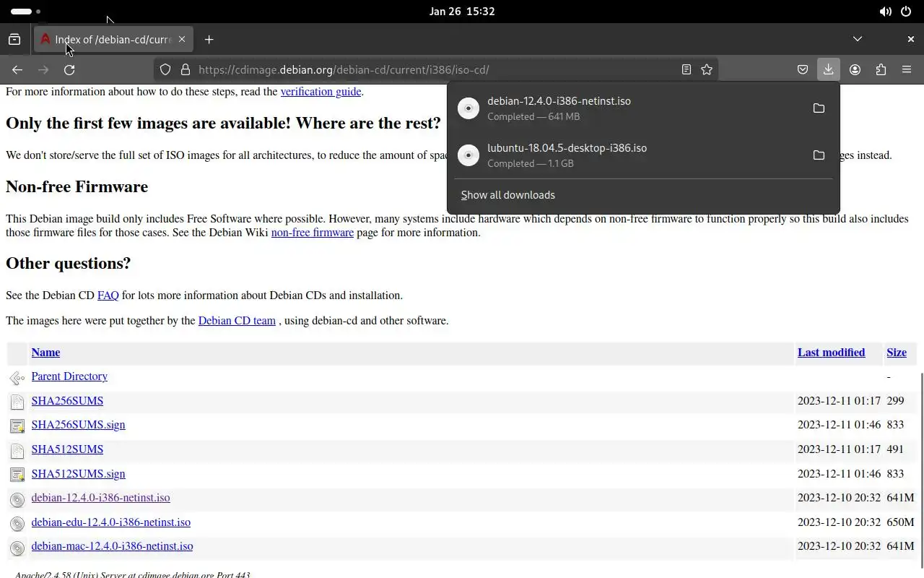
Task: Go back to previous page
Action: (x=17, y=69)
